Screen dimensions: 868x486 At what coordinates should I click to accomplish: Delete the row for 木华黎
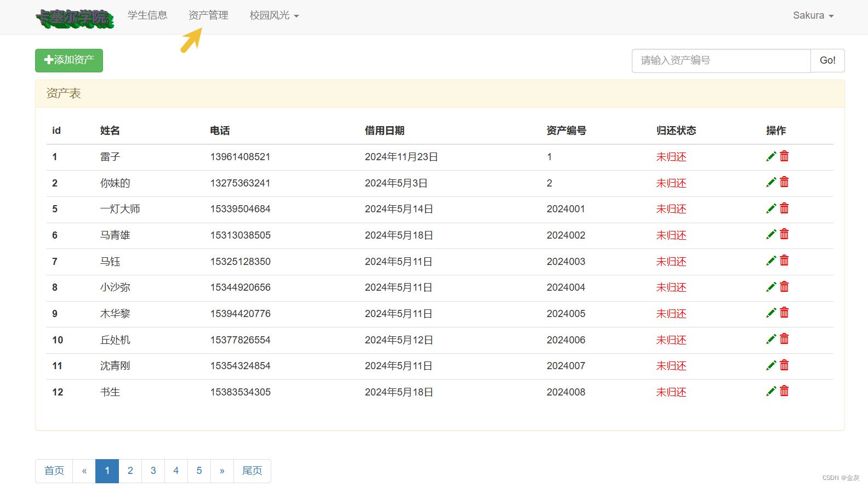click(784, 313)
